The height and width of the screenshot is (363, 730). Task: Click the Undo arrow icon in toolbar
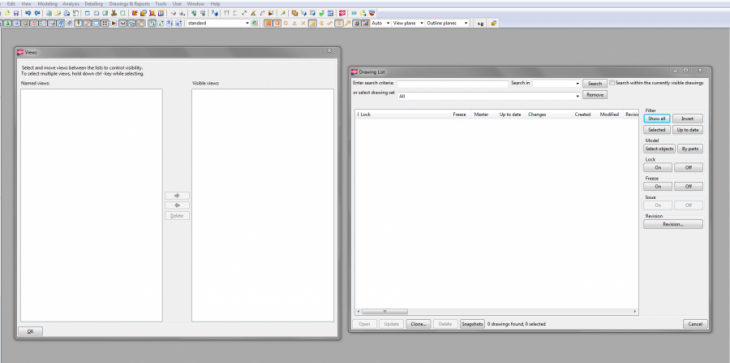[28, 13]
